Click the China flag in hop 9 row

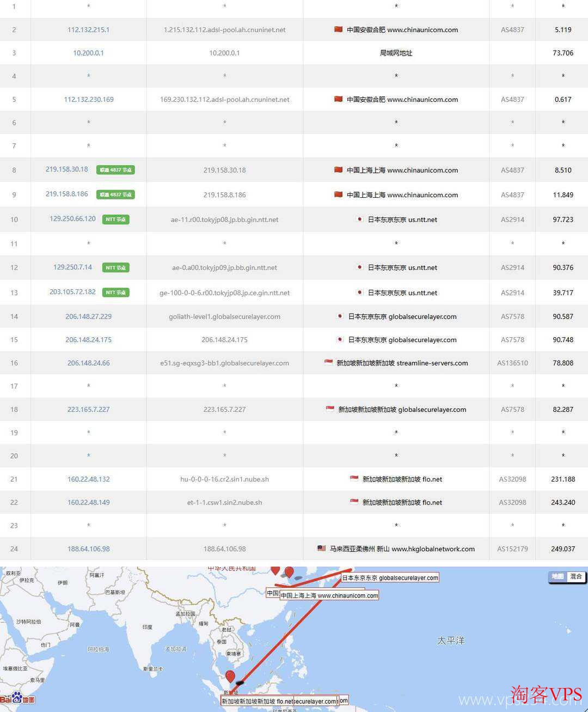338,194
